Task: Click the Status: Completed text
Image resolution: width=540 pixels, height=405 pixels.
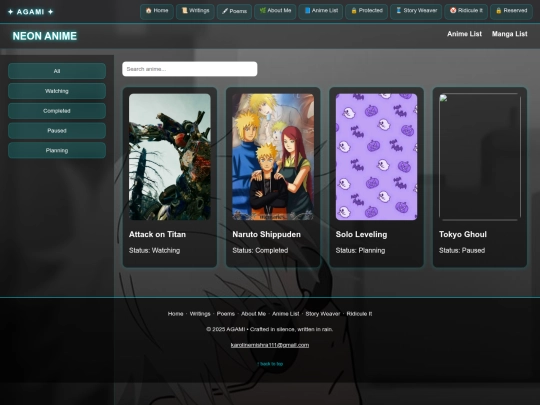Action: tap(260, 250)
